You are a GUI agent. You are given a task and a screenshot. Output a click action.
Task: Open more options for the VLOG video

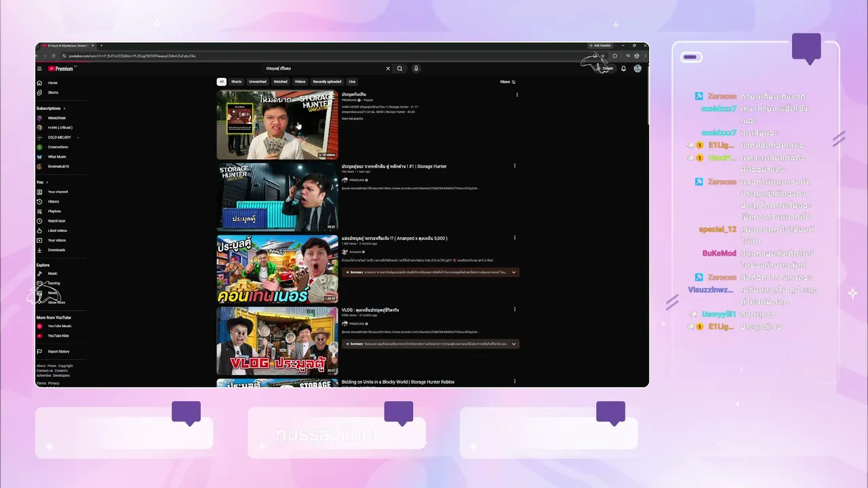pyautogui.click(x=515, y=310)
